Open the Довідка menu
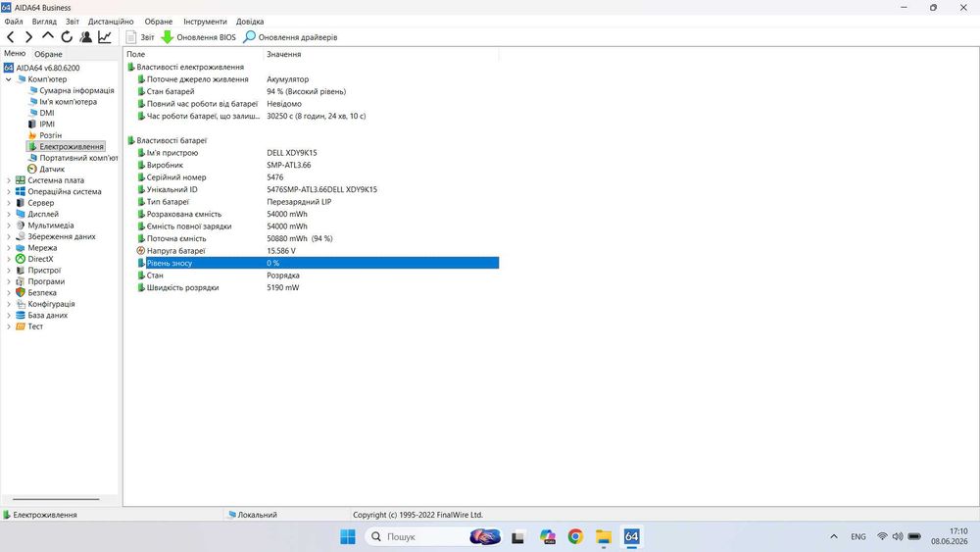The height and width of the screenshot is (552, 980). click(250, 22)
